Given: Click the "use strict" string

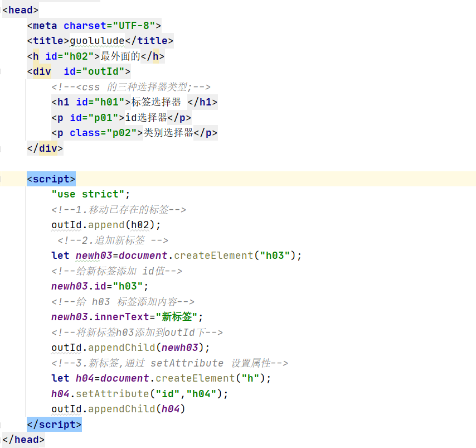Looking at the screenshot, I should click(88, 194).
